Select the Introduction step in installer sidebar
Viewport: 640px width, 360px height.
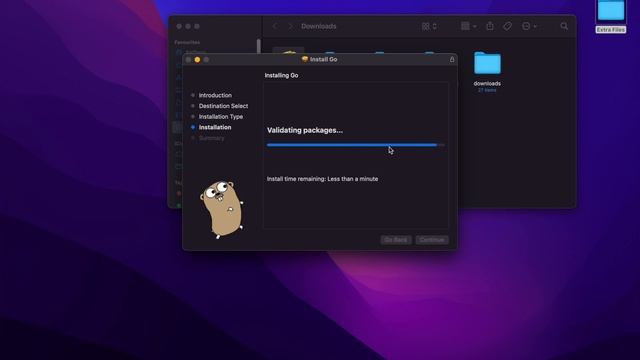(x=215, y=95)
